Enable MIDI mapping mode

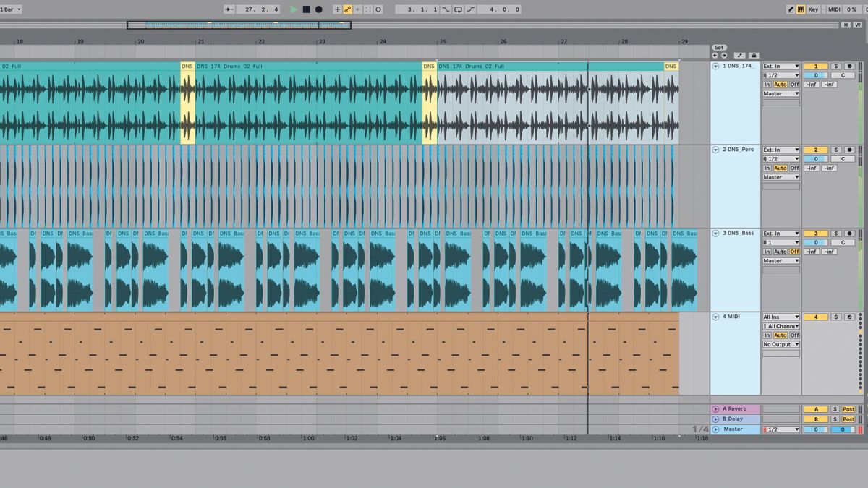[x=835, y=9]
